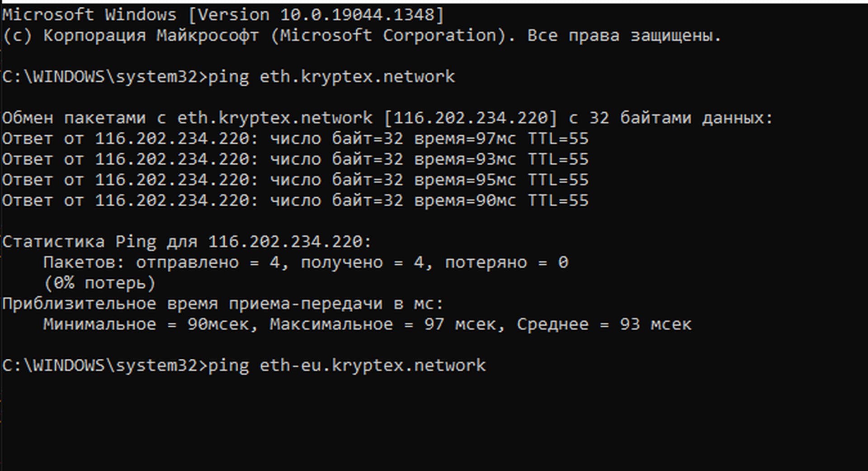Click the "Приблизительное время приема-передачи" line
Viewport: 868px width, 471px height.
(x=222, y=304)
